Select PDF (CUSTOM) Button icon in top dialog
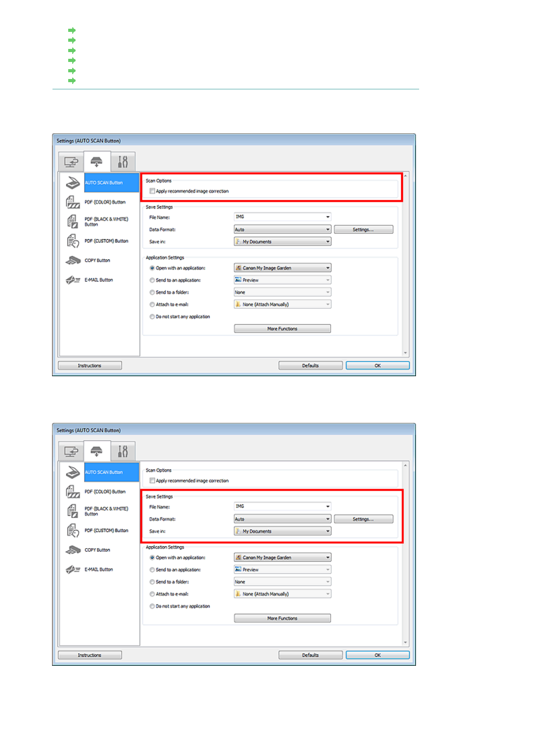The image size is (534, 756). pyautogui.click(x=73, y=241)
